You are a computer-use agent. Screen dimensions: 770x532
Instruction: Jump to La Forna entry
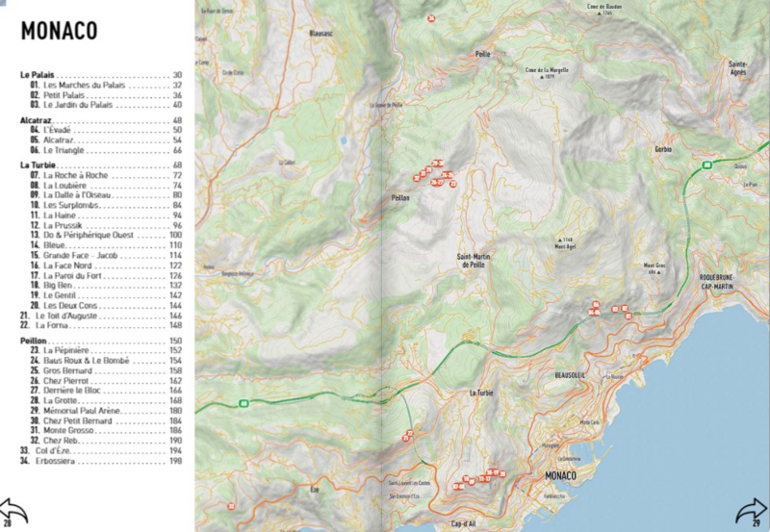click(101, 325)
